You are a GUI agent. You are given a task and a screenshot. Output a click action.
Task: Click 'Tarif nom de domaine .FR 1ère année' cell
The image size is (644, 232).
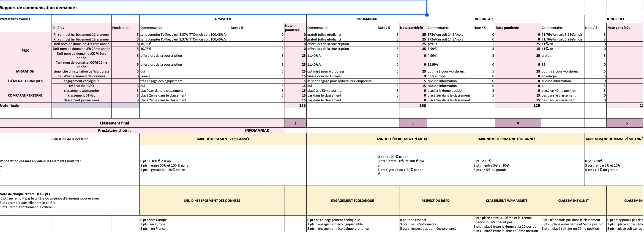(82, 44)
